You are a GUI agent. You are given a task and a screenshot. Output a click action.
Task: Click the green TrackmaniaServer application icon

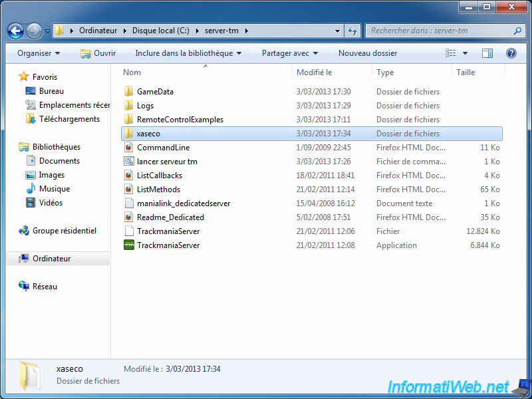point(128,245)
